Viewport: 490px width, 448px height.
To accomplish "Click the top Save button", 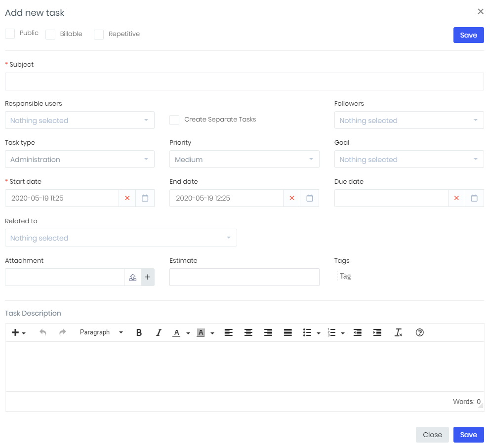I will 468,35.
